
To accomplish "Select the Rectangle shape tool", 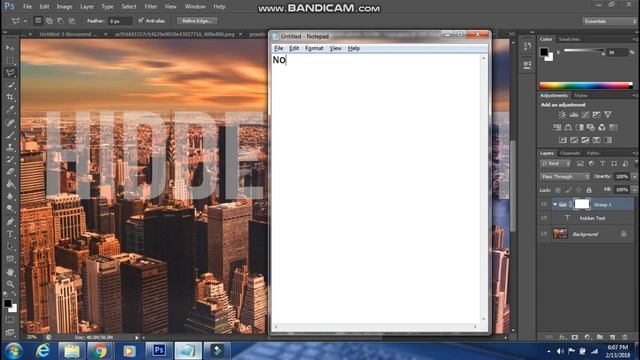I will (10, 259).
